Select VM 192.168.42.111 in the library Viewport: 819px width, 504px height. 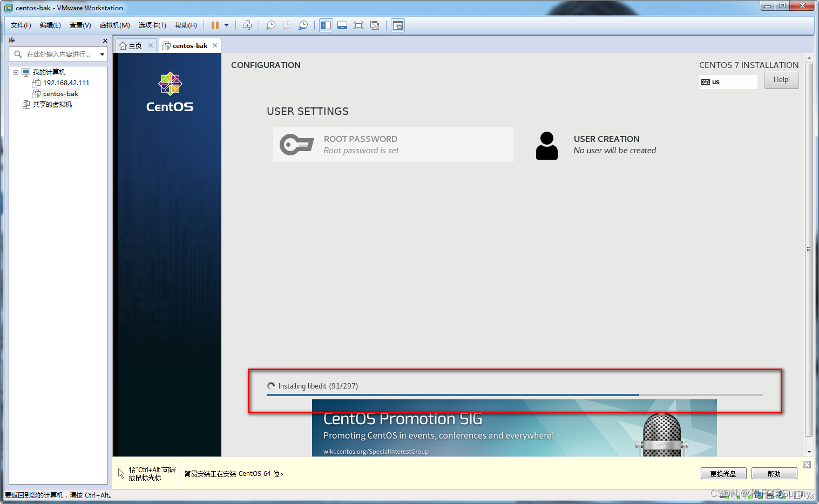click(66, 83)
